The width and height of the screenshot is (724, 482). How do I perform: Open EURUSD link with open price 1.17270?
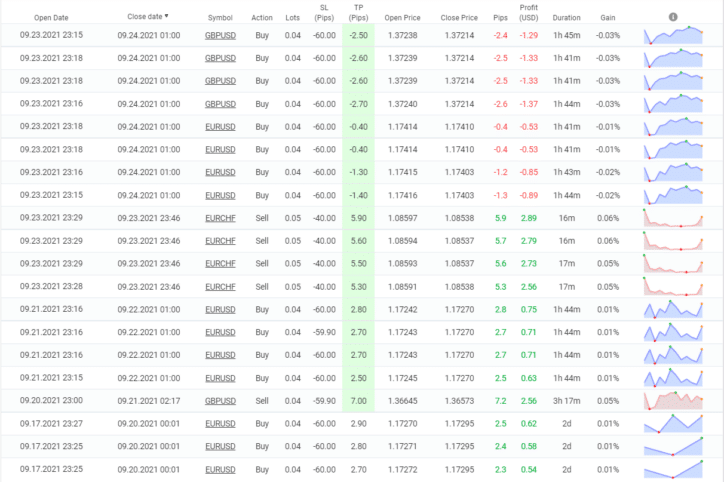pyautogui.click(x=220, y=423)
